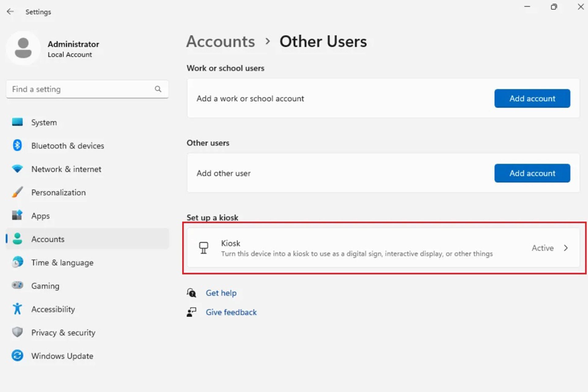Screen dimensions: 588x392
Task: Click Administrator account name
Action: pos(73,44)
